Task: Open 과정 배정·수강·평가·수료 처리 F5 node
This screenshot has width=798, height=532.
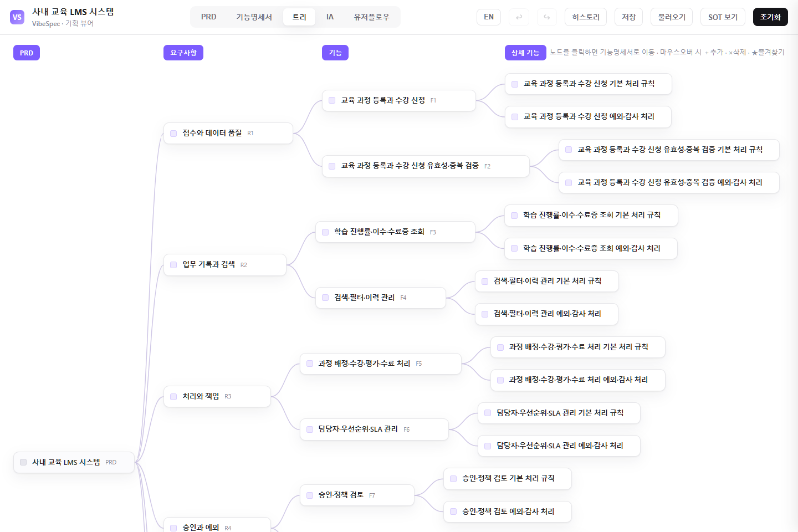Action: [381, 364]
